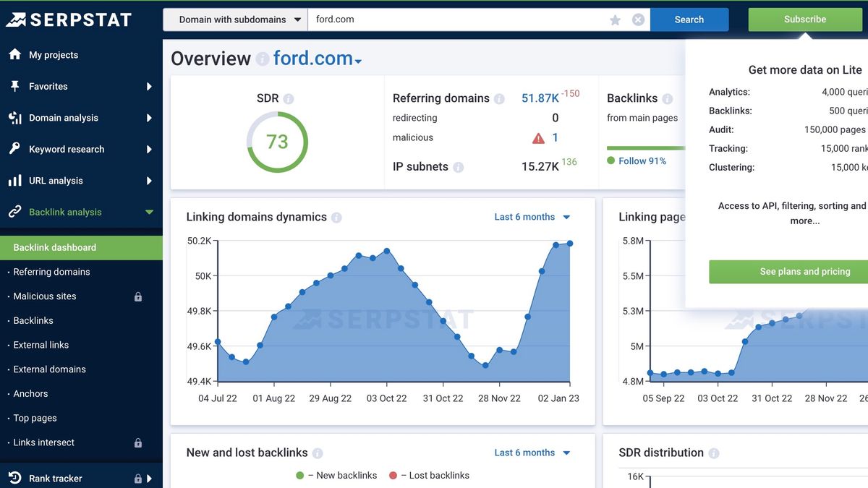Open the Domain with subdomains dropdown
The height and width of the screenshot is (488, 868).
tap(235, 20)
